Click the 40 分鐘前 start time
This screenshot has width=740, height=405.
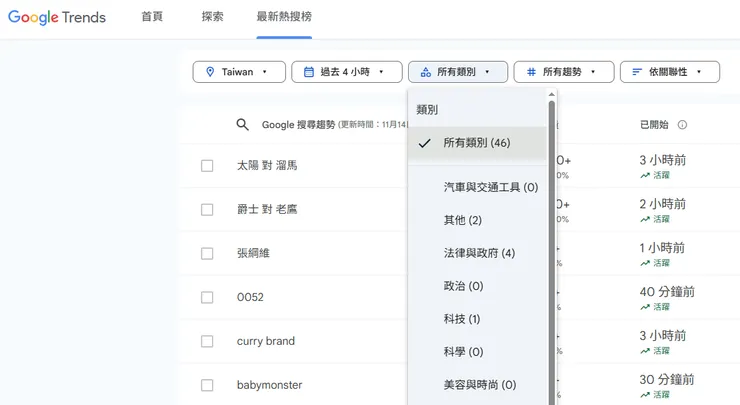click(x=667, y=292)
